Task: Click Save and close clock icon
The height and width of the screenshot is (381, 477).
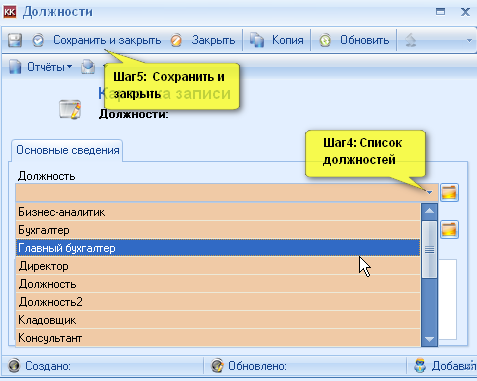Action: [x=38, y=40]
